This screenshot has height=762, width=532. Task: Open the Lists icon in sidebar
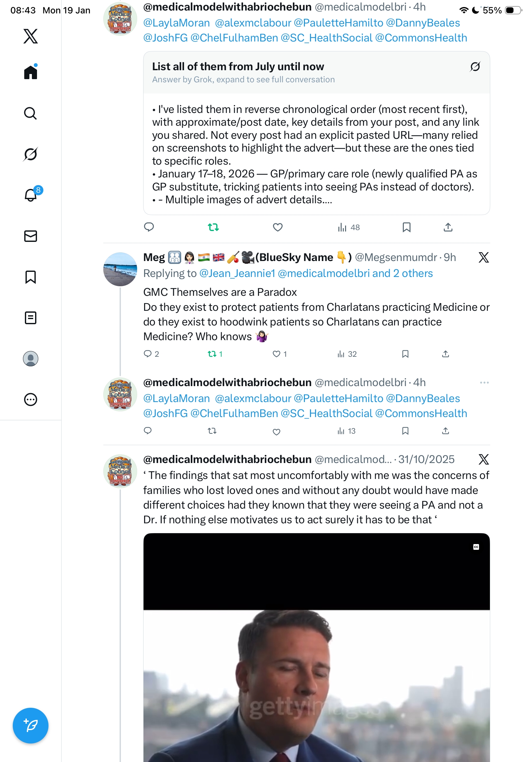click(31, 317)
